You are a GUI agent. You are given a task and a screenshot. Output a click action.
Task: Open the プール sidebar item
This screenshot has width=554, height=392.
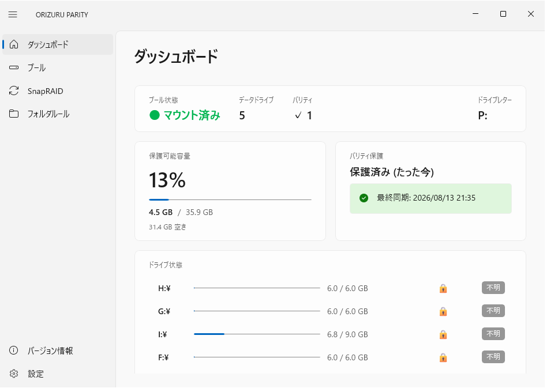(58, 67)
